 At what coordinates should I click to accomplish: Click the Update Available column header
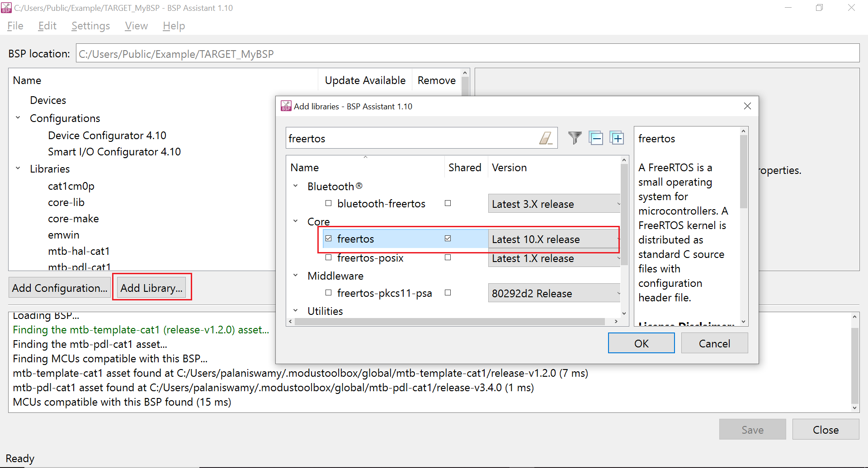[365, 80]
